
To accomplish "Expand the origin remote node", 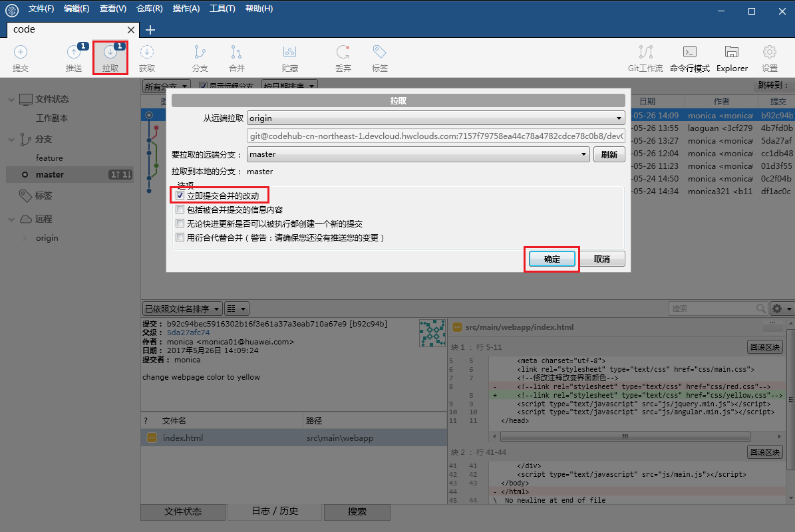I will [x=25, y=238].
